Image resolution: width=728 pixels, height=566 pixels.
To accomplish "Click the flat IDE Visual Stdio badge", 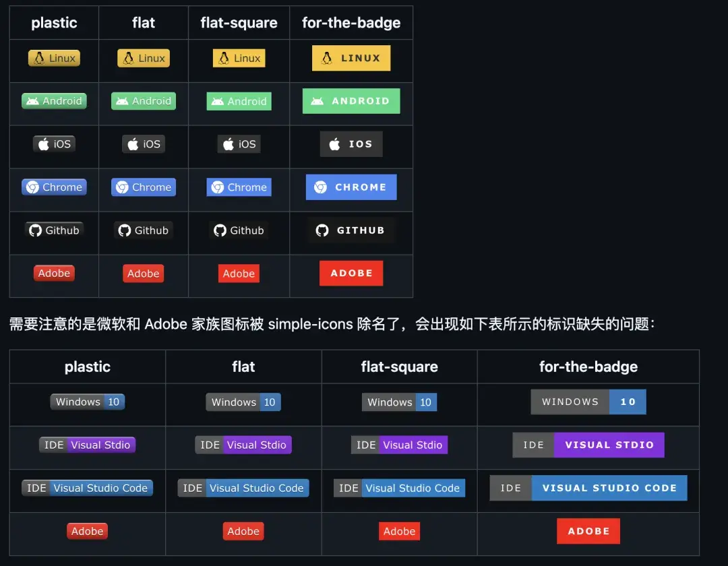I will 243,445.
